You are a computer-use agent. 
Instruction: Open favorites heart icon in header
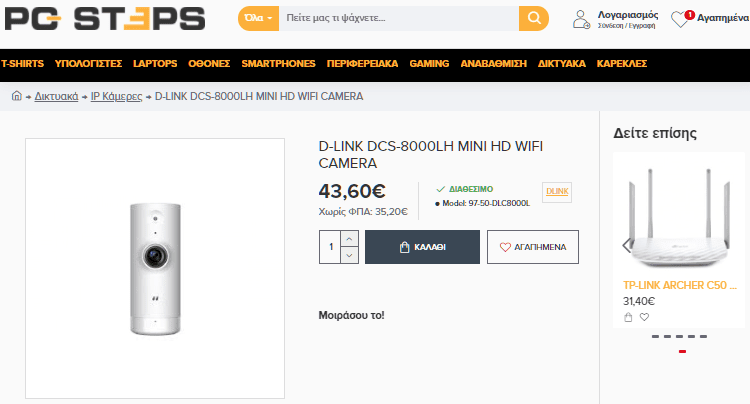tap(680, 19)
